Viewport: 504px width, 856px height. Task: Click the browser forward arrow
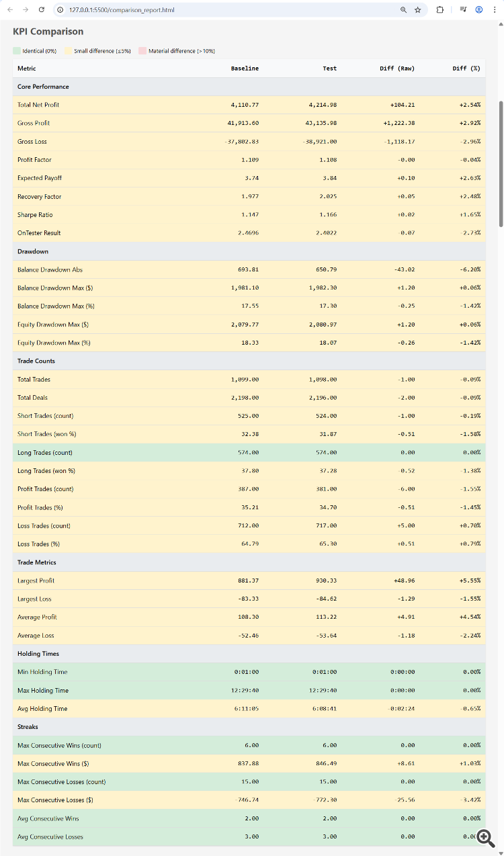tap(26, 10)
